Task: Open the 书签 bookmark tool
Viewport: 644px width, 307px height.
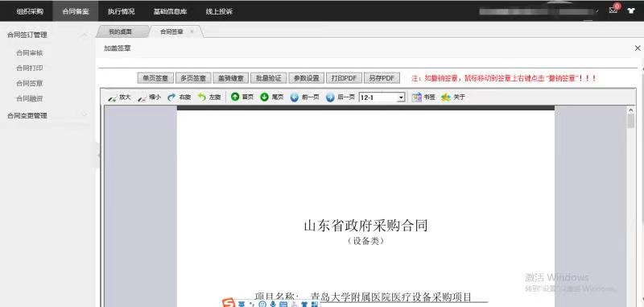Action: click(x=423, y=97)
